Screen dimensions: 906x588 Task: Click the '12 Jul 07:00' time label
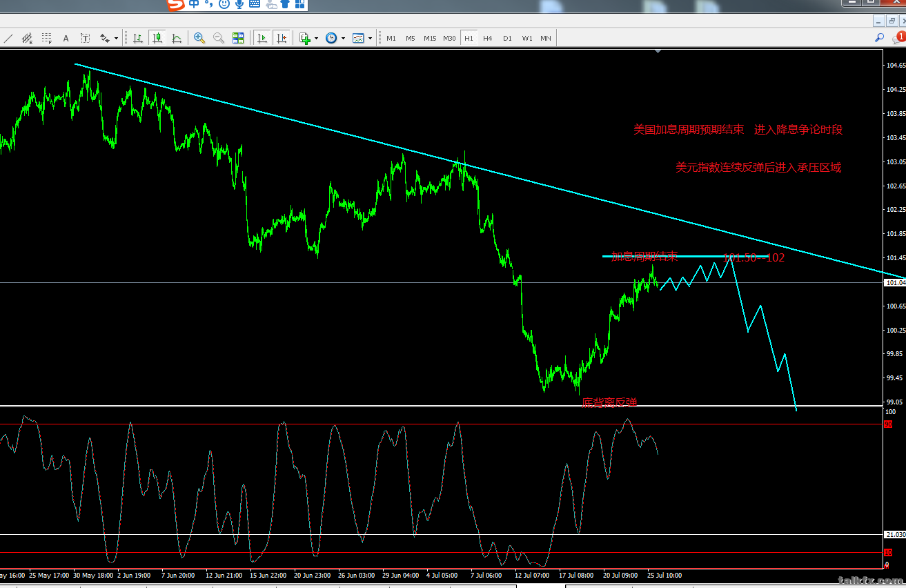(x=532, y=575)
